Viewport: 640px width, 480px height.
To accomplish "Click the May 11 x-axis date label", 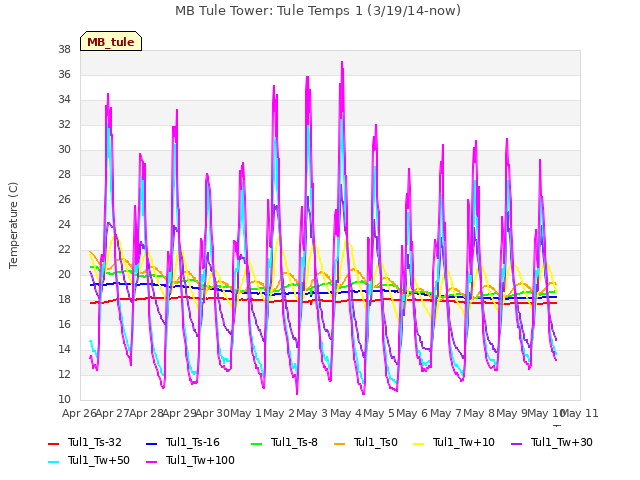I will coord(580,413).
